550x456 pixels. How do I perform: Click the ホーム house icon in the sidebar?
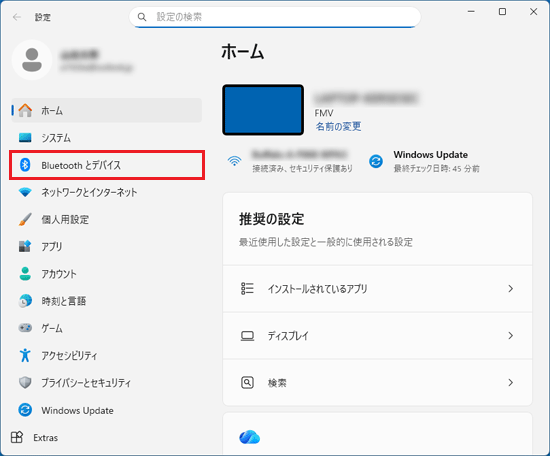click(x=25, y=110)
